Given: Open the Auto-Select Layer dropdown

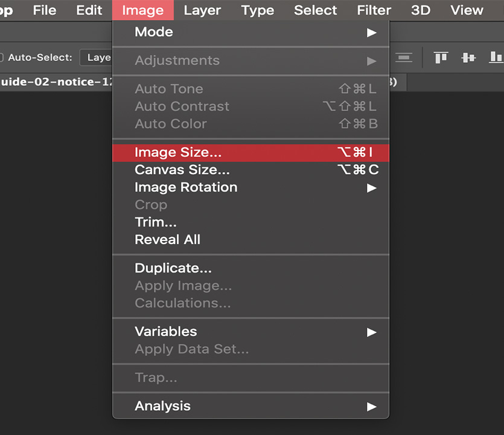Looking at the screenshot, I should point(96,57).
